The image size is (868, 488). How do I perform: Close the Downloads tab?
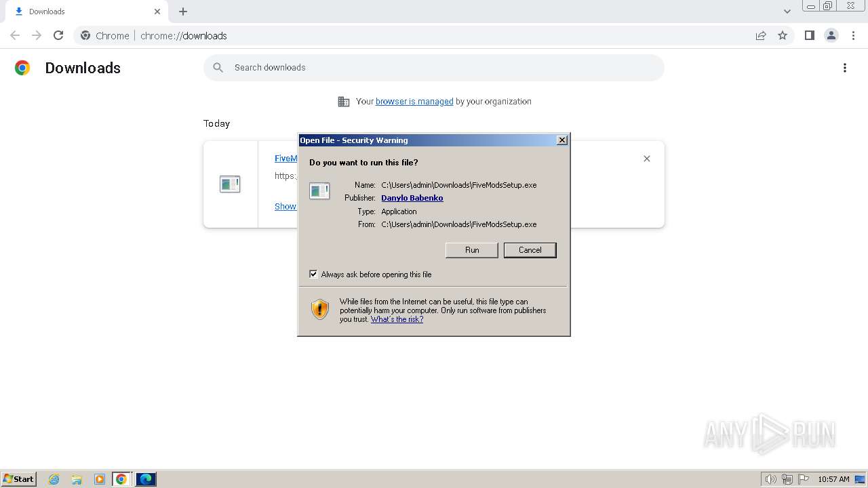[x=157, y=12]
